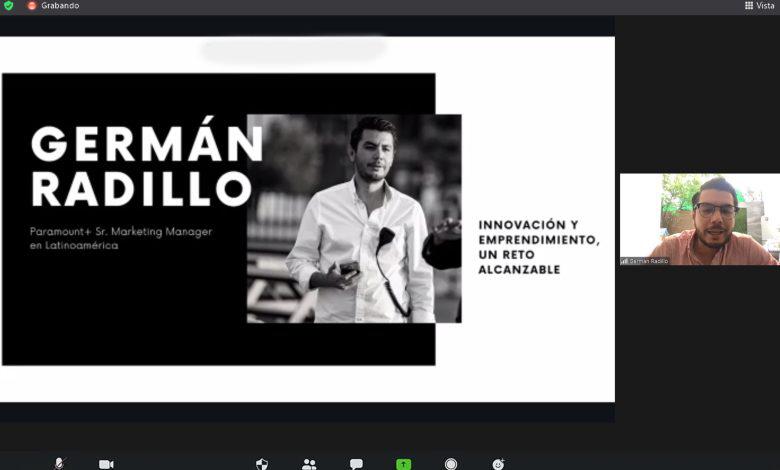This screenshot has height=470, width=780.
Task: Open the Reactions smiley icon
Action: 498,464
